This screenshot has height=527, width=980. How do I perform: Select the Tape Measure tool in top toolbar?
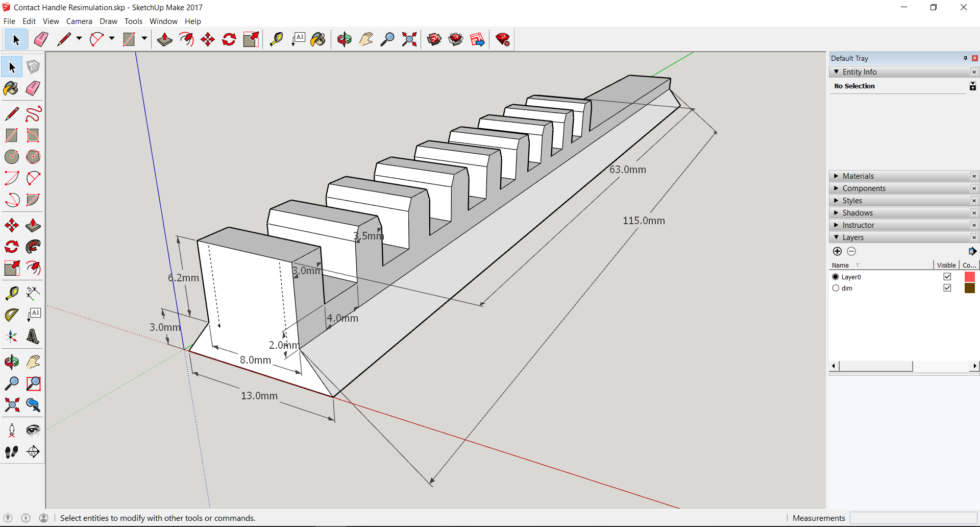point(276,39)
